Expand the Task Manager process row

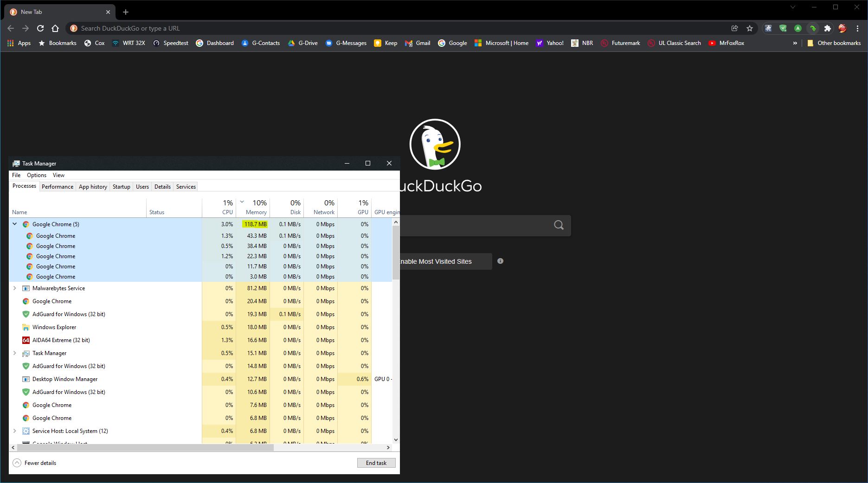point(14,353)
